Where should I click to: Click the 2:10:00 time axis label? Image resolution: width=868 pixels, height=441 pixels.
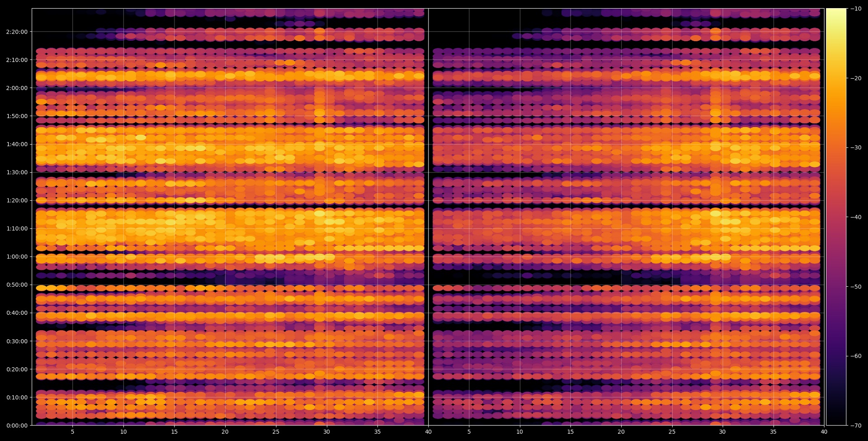click(x=17, y=60)
